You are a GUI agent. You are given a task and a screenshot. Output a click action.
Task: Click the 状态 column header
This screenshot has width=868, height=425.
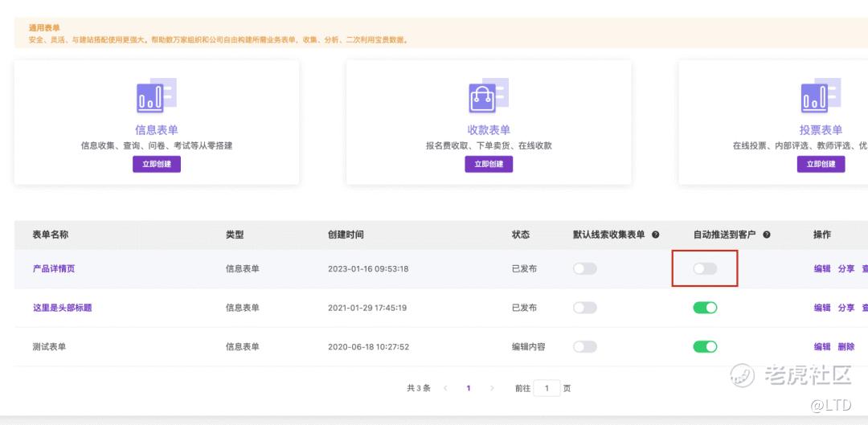click(521, 235)
